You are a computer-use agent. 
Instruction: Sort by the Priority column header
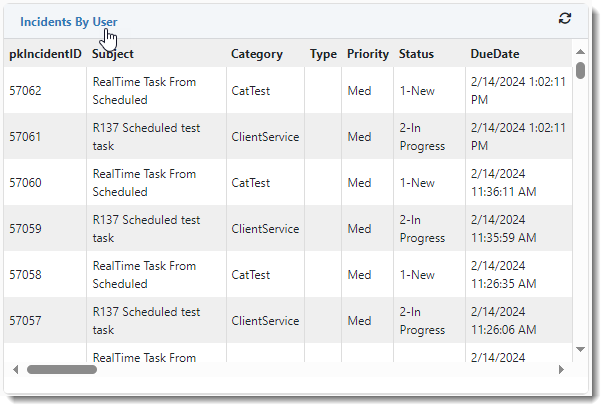pos(367,54)
